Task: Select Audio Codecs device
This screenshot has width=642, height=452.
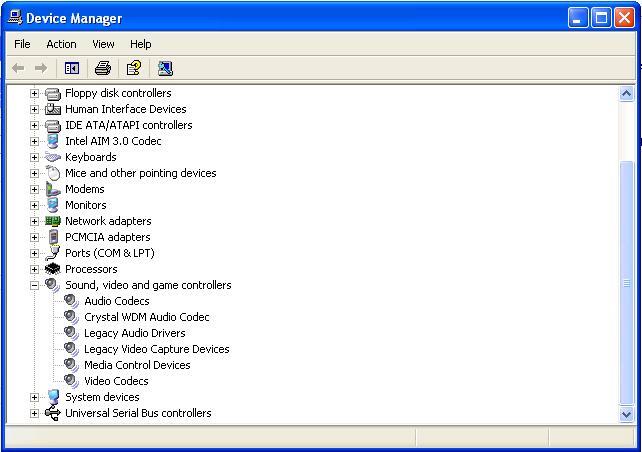Action: (x=117, y=301)
